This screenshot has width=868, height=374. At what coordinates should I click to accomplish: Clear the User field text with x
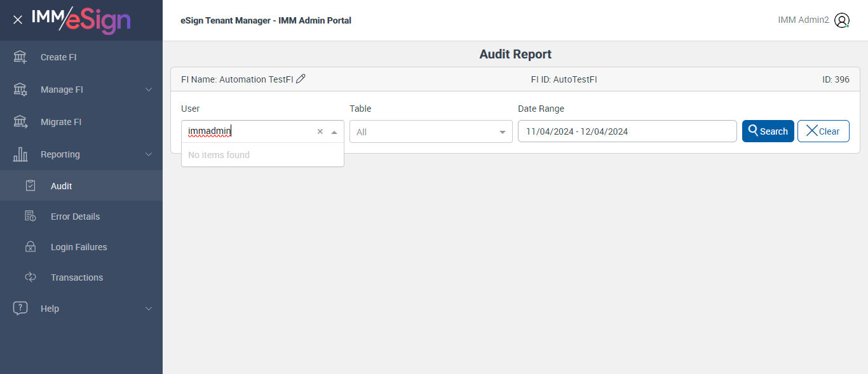pyautogui.click(x=320, y=131)
